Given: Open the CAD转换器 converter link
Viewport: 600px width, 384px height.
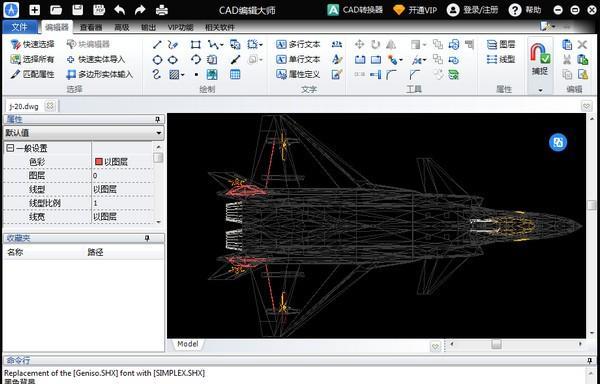Looking at the screenshot, I should point(355,10).
